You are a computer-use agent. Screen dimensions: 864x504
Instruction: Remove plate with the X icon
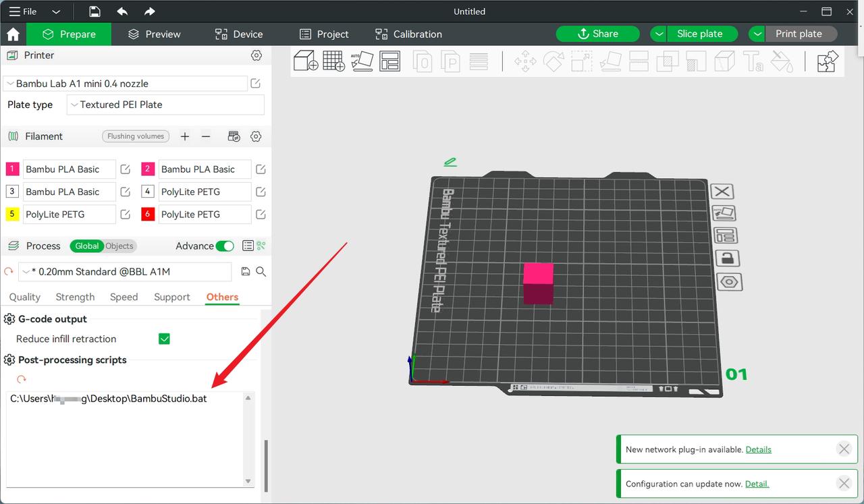point(722,192)
